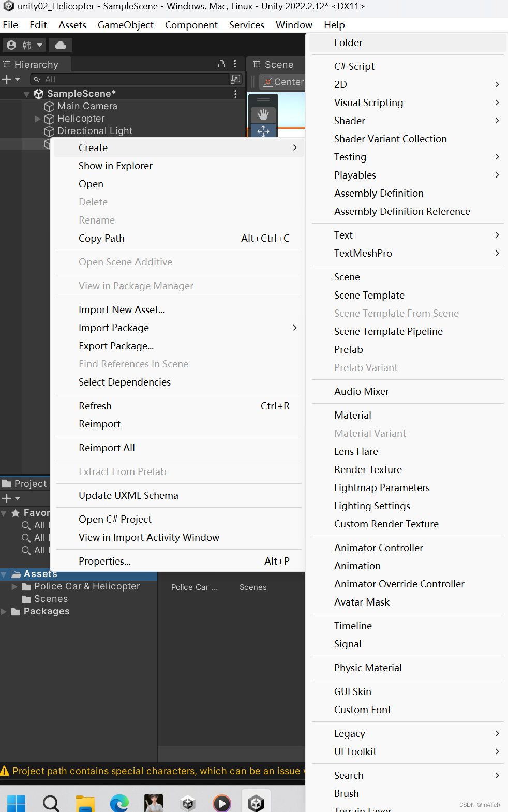
Task: Open the media player taskbar icon
Action: (222, 803)
